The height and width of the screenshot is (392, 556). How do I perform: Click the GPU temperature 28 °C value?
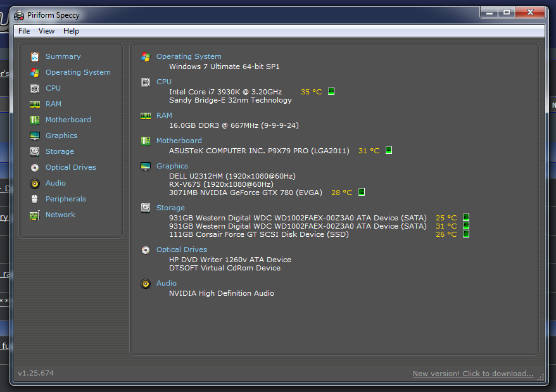341,193
